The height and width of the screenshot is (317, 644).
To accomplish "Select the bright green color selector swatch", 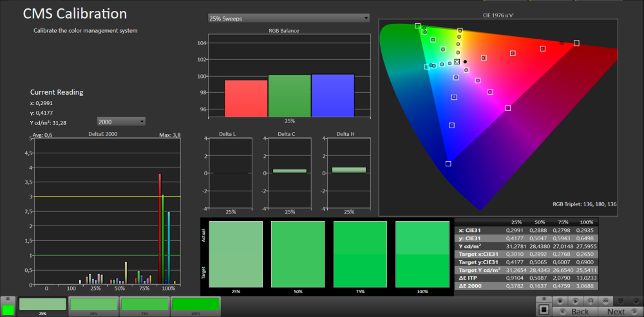I will pyautogui.click(x=8, y=310).
